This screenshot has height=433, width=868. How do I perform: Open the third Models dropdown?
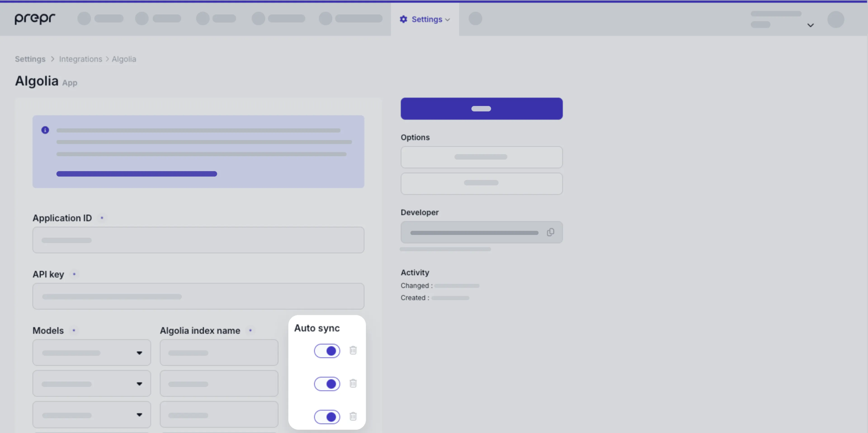[92, 415]
